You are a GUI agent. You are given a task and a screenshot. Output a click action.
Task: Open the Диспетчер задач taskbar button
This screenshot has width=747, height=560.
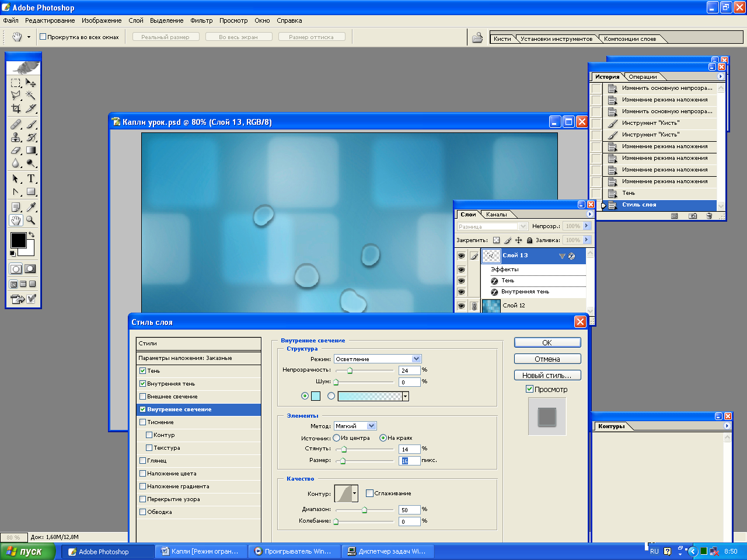coord(386,551)
